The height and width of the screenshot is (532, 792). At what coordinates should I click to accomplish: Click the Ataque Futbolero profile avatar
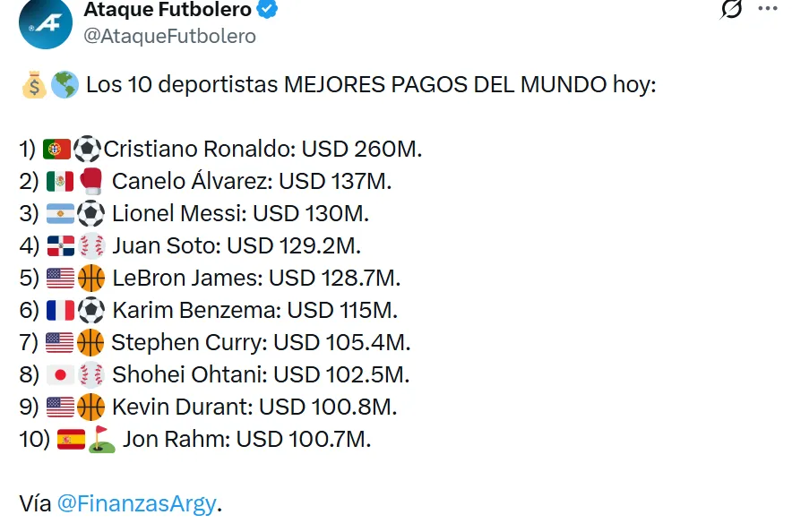tap(43, 21)
